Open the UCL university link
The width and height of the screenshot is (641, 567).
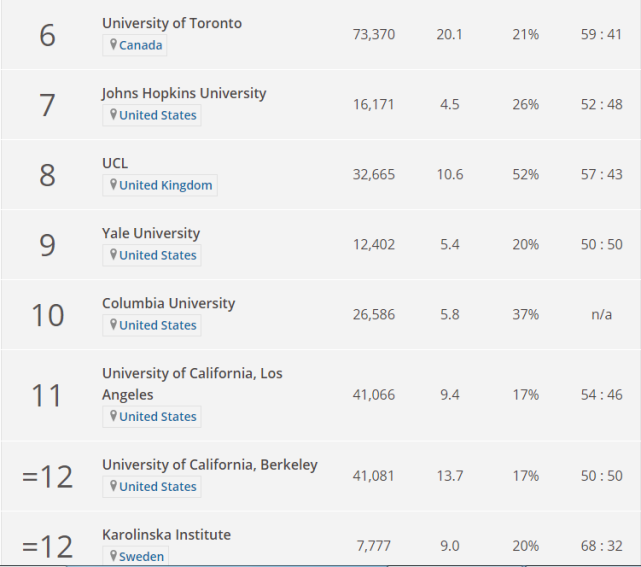click(x=115, y=163)
